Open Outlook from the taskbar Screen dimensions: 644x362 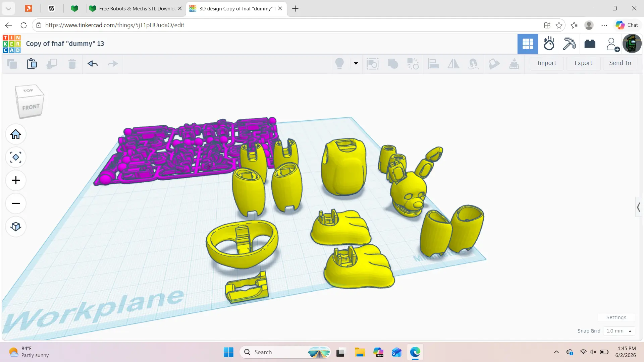click(396, 352)
